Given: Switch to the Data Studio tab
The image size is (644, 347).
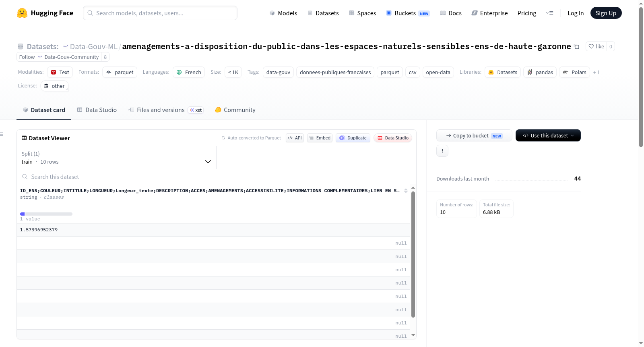Looking at the screenshot, I should pyautogui.click(x=97, y=110).
